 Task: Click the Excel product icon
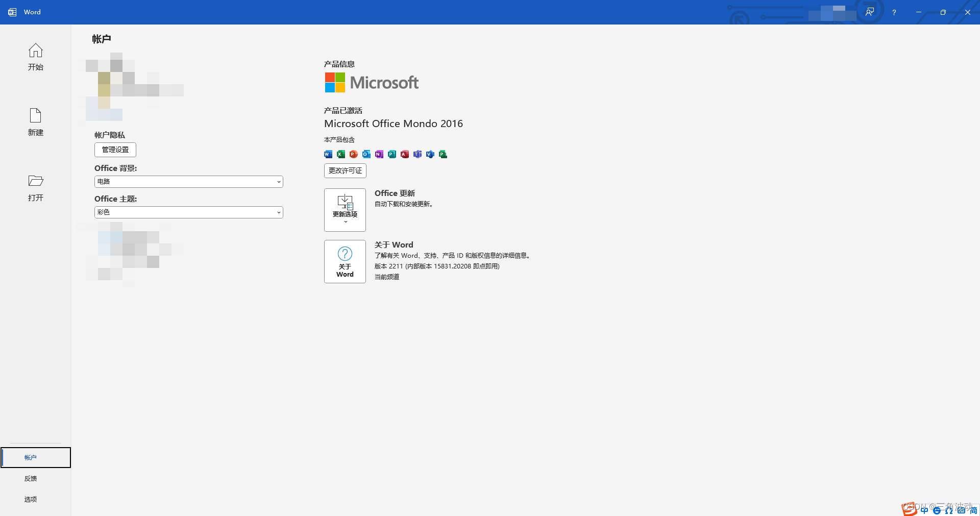[341, 154]
